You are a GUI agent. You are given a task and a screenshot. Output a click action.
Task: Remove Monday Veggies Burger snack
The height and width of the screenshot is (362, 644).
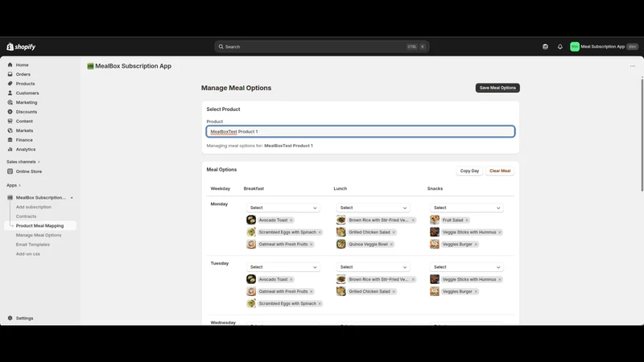476,245
